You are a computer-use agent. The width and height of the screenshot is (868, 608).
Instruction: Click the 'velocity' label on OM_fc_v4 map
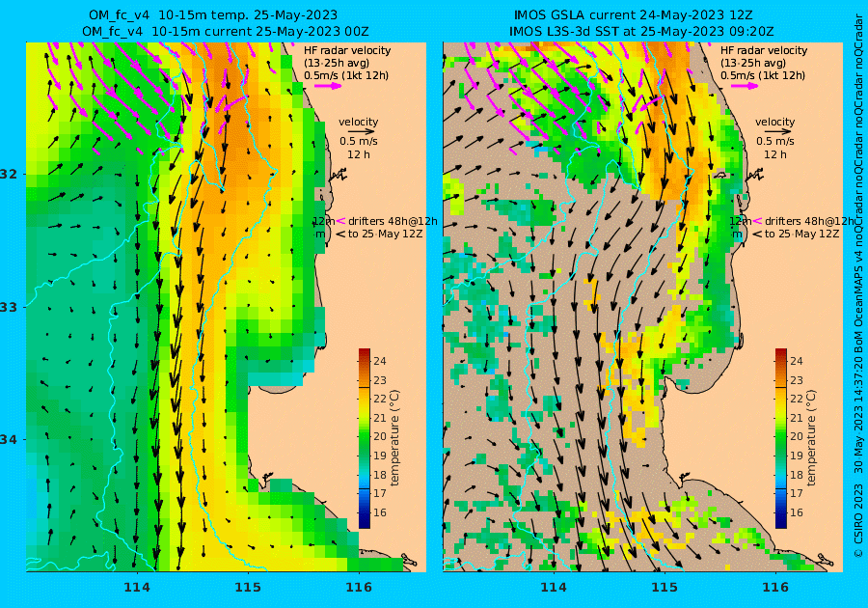click(x=358, y=122)
